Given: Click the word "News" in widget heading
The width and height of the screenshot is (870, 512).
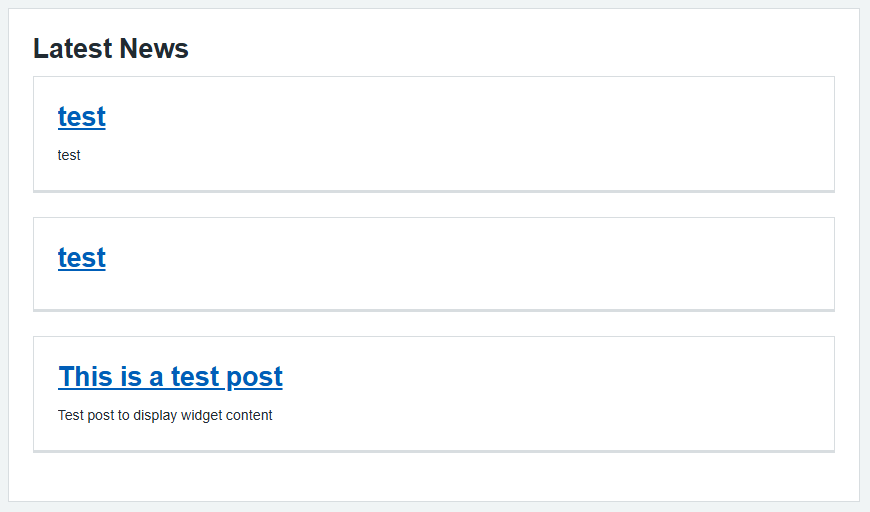Looking at the screenshot, I should pyautogui.click(x=153, y=48).
